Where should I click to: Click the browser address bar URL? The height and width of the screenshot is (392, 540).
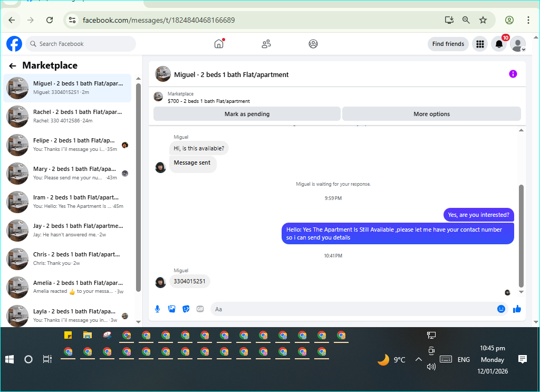(x=159, y=20)
